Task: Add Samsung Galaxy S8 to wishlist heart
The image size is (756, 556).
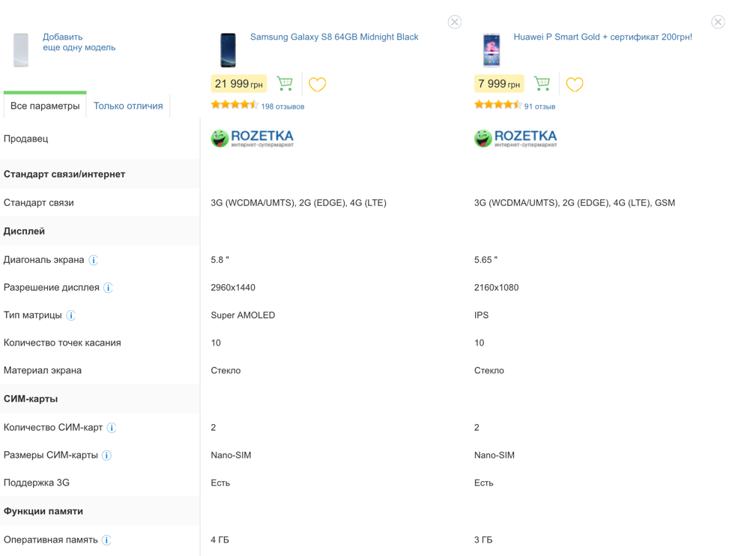Action: point(317,85)
